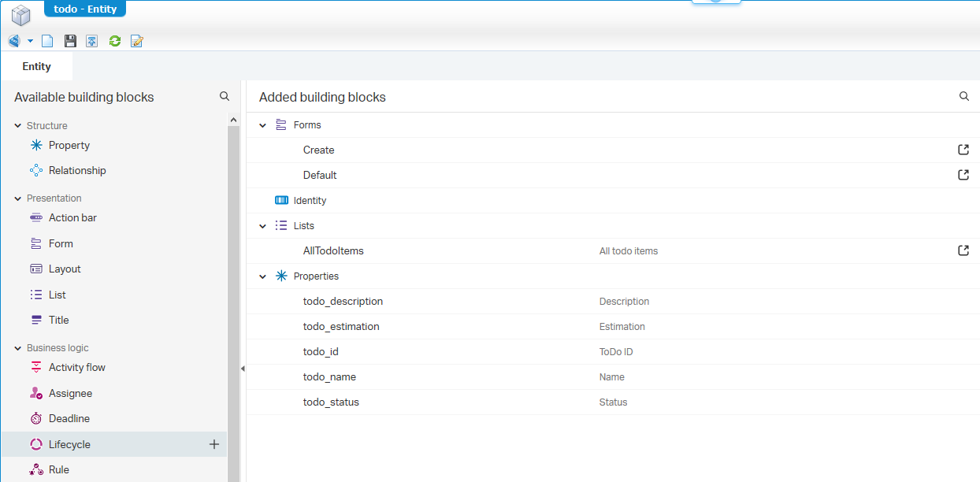Screen dimensions: 980x482
Task: Select the Entity tab
Action: (x=36, y=66)
